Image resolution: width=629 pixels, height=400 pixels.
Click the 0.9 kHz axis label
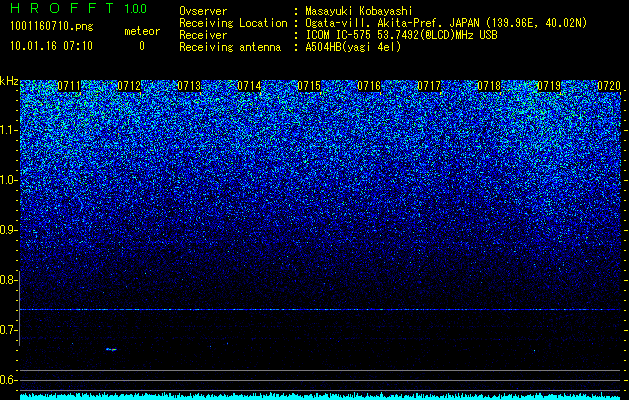click(9, 230)
